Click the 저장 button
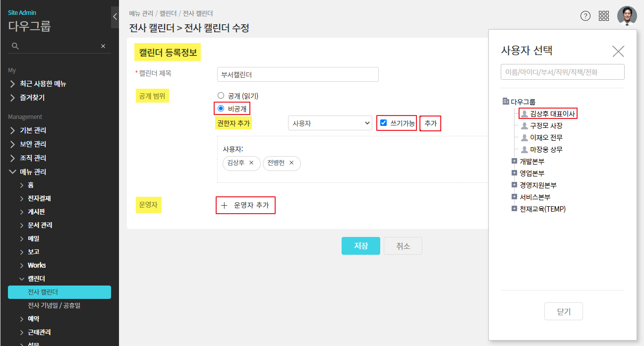Viewport: 644px width, 346px height. click(x=360, y=246)
